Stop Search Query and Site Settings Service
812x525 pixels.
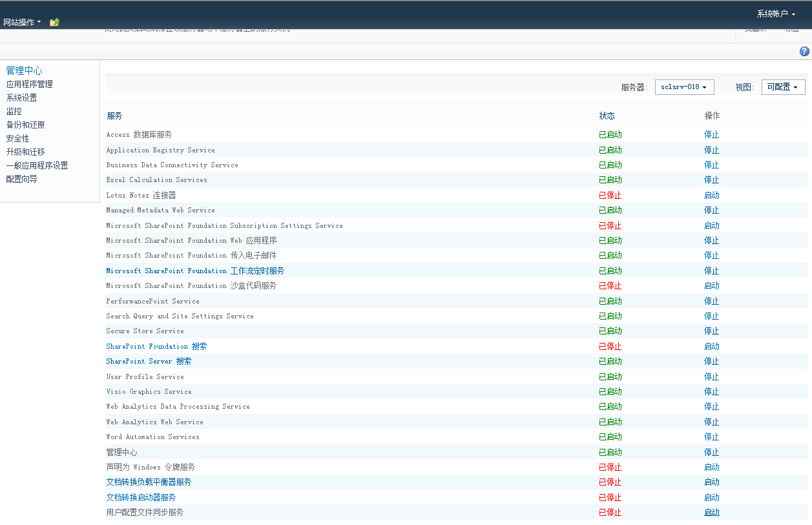[711, 316]
